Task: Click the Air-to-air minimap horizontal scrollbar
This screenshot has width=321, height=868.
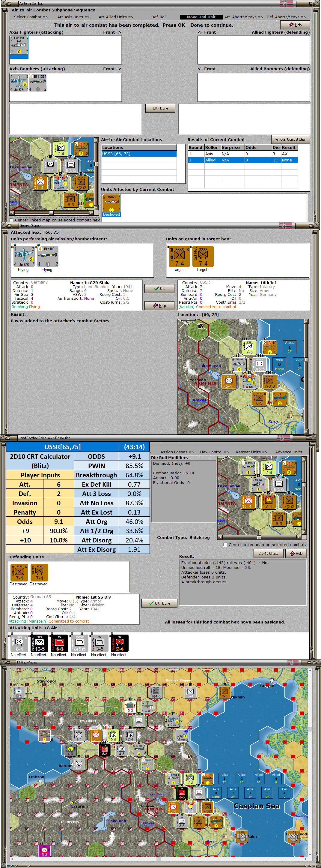Action: (x=52, y=213)
